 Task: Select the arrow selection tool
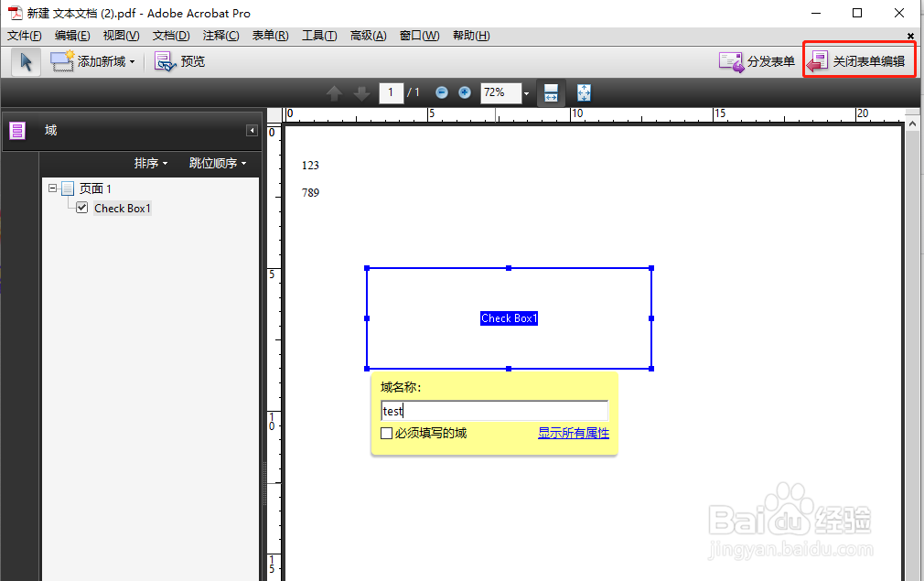pyautogui.click(x=26, y=61)
